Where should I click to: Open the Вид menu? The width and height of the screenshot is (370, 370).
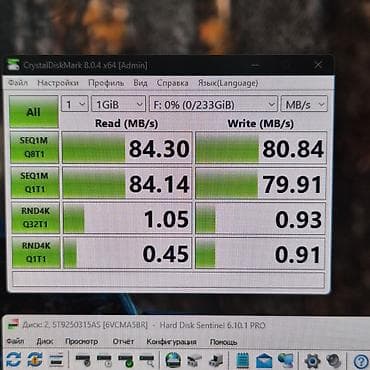click(x=140, y=83)
